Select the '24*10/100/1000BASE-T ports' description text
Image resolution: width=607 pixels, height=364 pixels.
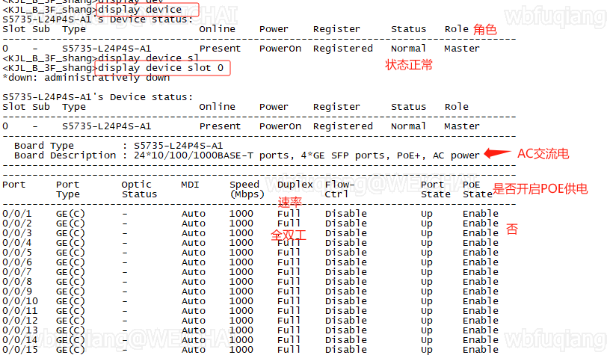coord(212,155)
